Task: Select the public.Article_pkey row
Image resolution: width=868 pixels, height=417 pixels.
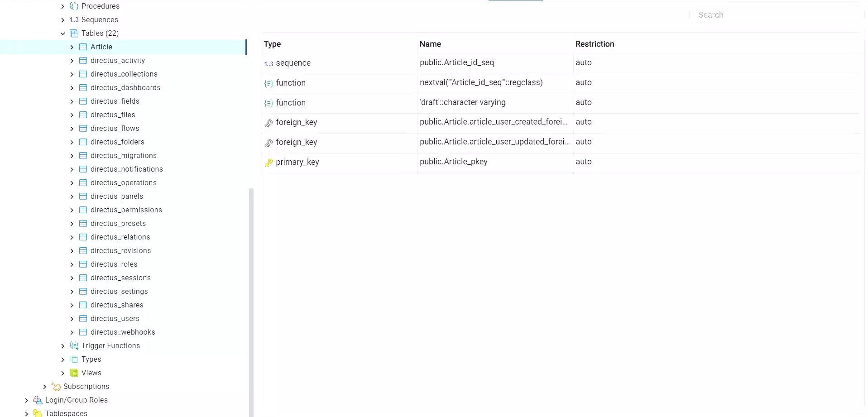Action: point(454,162)
